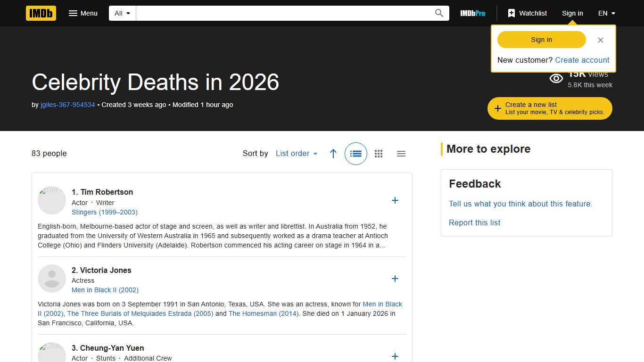Image resolution: width=644 pixels, height=362 pixels.
Task: Click the IMDb logo
Action: [x=41, y=13]
